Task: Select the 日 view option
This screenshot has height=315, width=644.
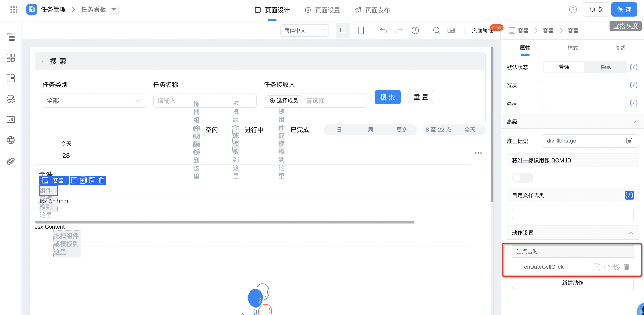Action: pos(339,130)
